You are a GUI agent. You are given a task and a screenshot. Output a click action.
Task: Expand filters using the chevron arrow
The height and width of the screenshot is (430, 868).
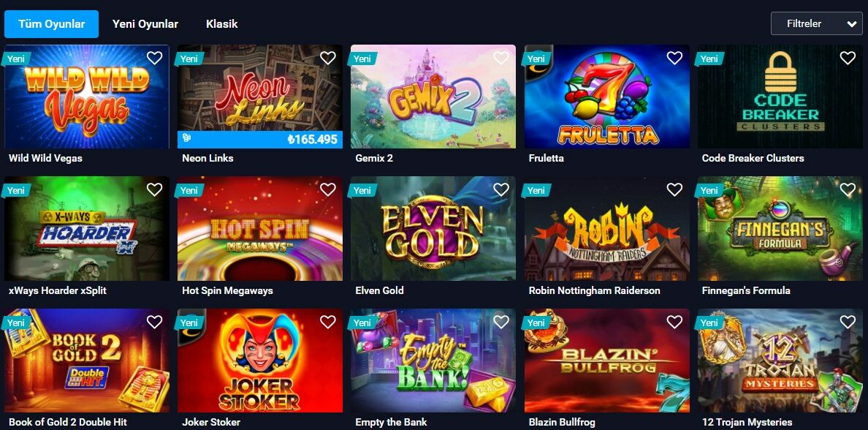coord(851,24)
